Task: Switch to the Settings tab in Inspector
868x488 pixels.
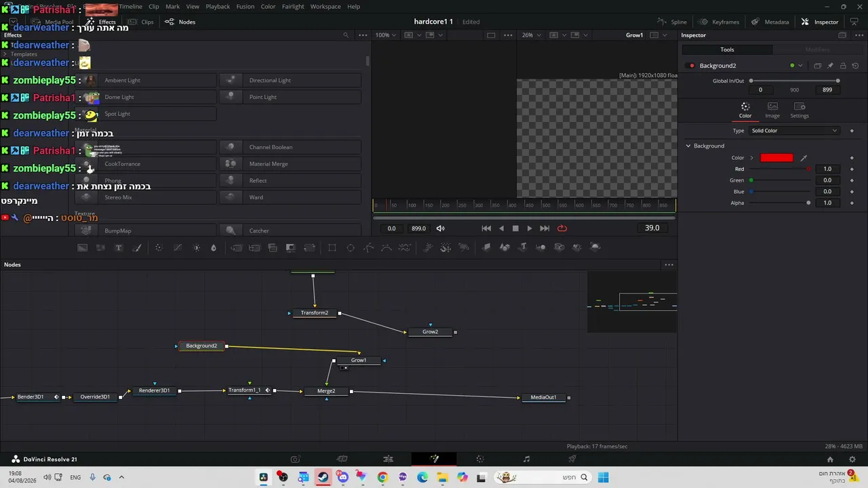Action: click(800, 110)
